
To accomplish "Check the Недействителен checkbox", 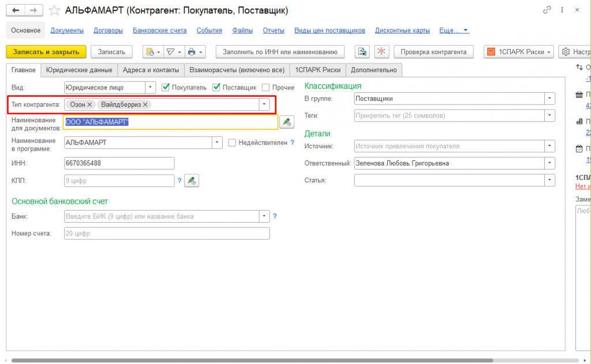I will [232, 143].
